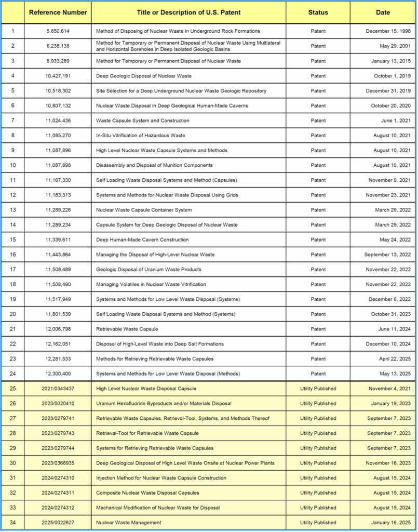This screenshot has height=532, width=418.
Task: Select reference number 5,850,614
Action: 58,31
